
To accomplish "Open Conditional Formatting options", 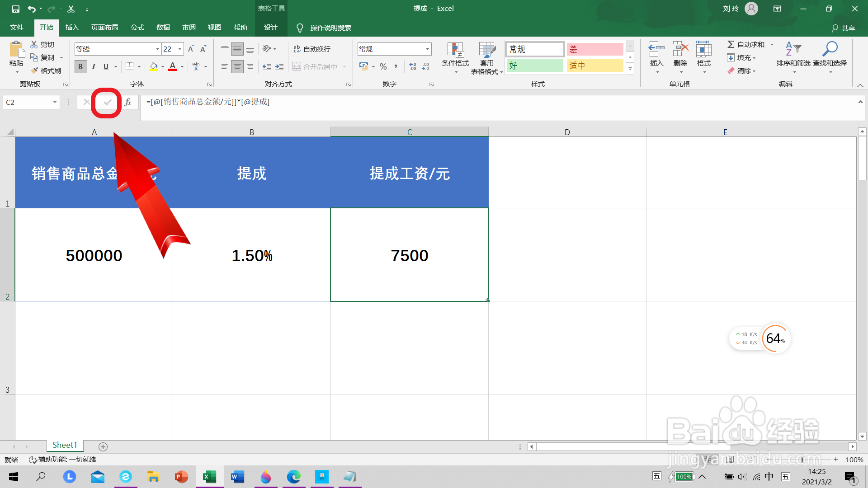I will [x=455, y=58].
